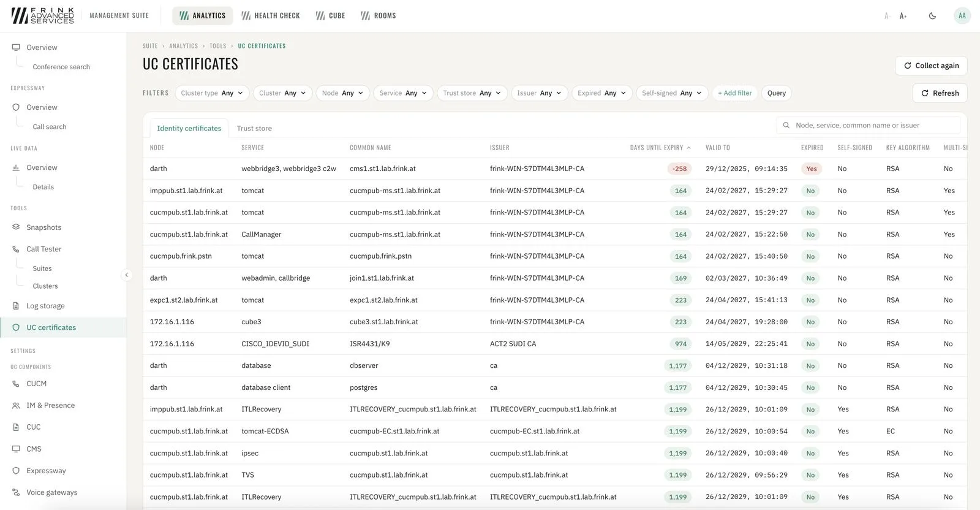Open the Self-signed filter dropdown
Image resolution: width=980 pixels, height=510 pixels.
pyautogui.click(x=672, y=93)
